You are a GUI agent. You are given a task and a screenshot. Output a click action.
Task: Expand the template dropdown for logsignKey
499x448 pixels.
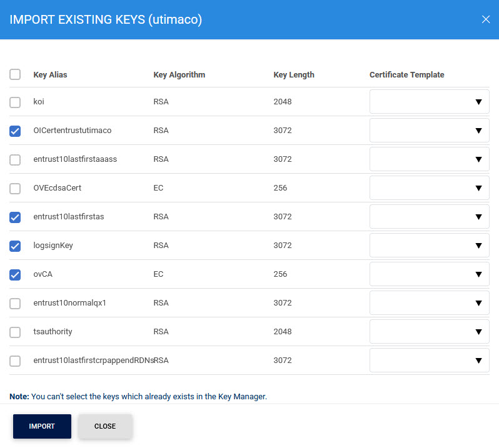pyautogui.click(x=429, y=246)
